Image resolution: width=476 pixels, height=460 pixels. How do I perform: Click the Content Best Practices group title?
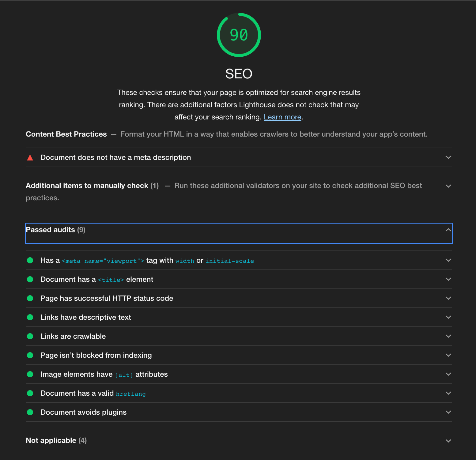point(66,134)
